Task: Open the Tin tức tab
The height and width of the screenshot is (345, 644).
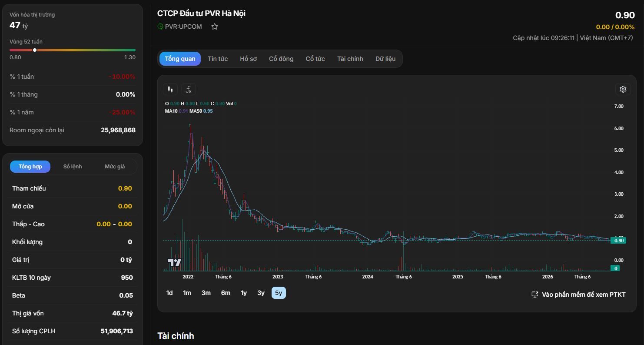Action: [x=218, y=59]
